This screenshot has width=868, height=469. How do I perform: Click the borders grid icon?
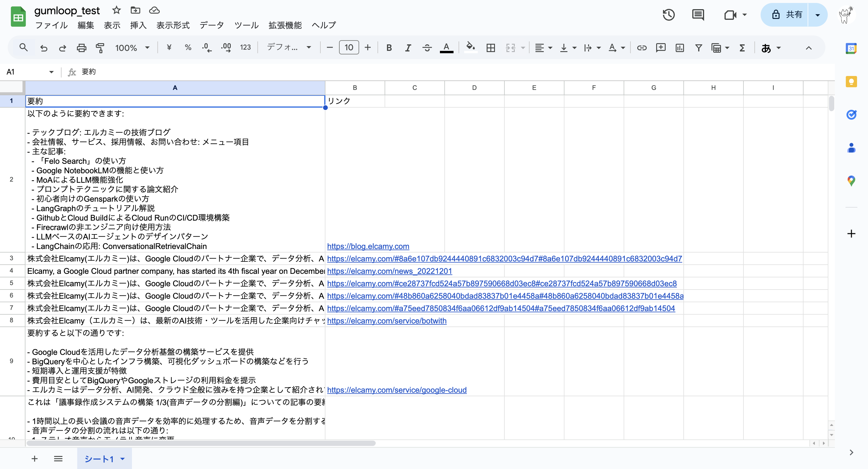click(x=491, y=48)
